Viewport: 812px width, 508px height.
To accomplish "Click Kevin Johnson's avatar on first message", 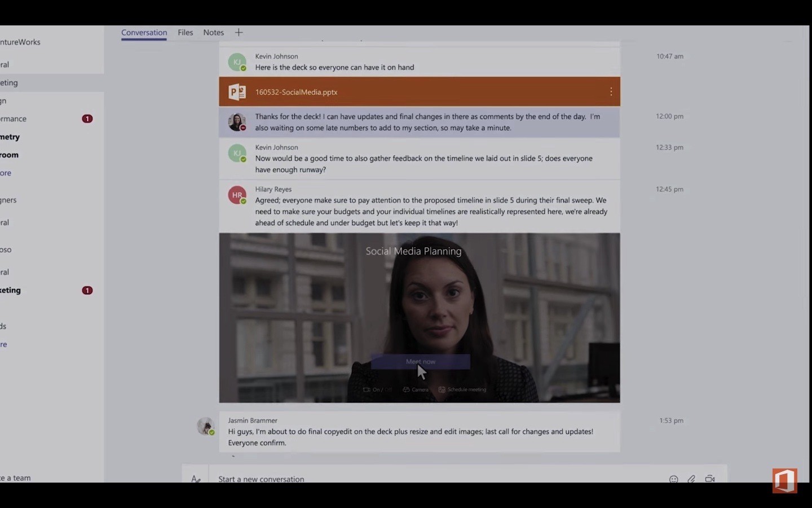I will [x=237, y=62].
